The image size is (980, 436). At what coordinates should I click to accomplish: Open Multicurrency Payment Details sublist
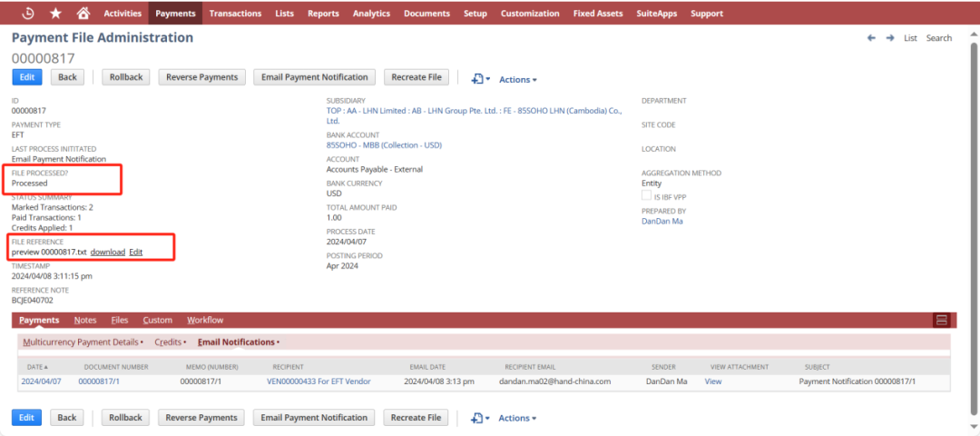click(81, 342)
